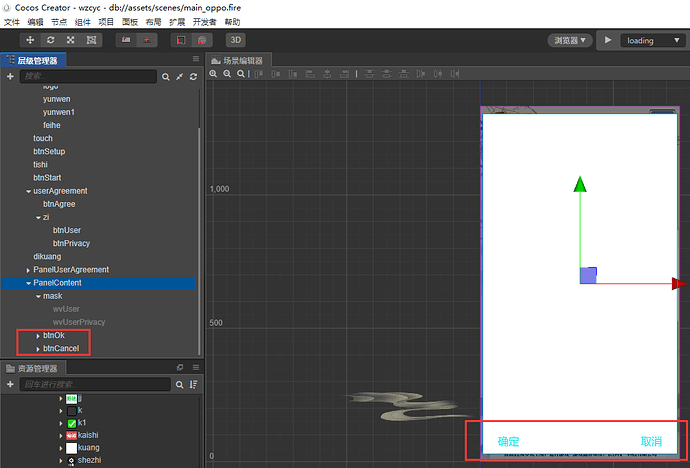Screen dimensions: 690x468
Task: Collapse the userAgreement node
Action: coord(29,191)
